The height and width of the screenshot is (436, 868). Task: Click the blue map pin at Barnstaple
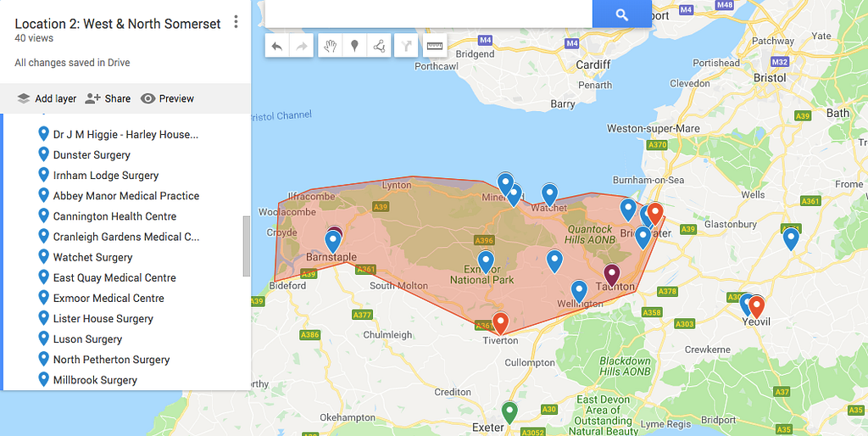[332, 242]
